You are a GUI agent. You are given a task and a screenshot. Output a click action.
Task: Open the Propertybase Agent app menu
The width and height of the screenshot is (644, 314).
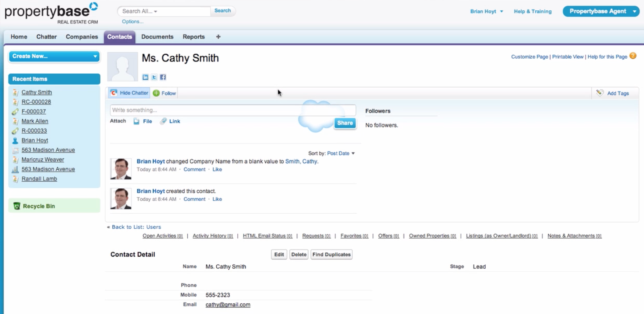(634, 11)
